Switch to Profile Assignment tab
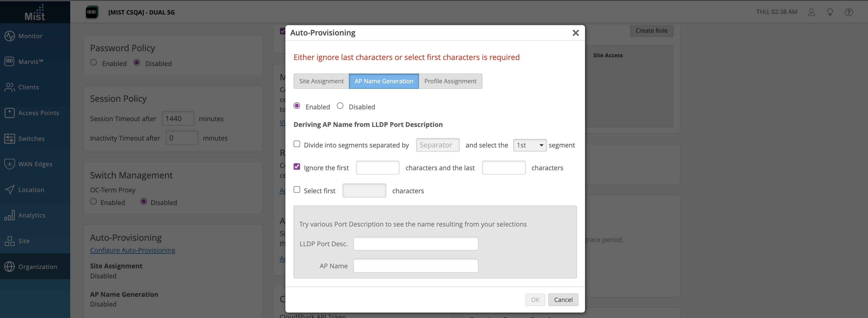The image size is (868, 318). (450, 81)
